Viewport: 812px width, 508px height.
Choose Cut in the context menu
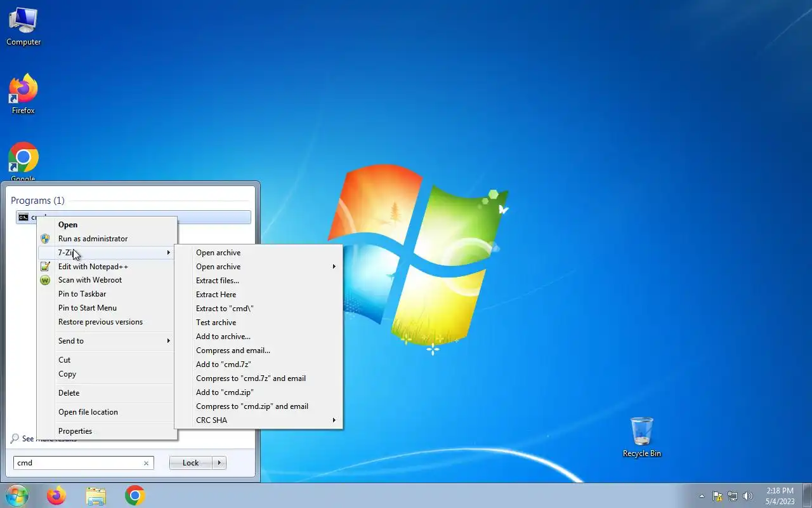[x=107, y=360]
